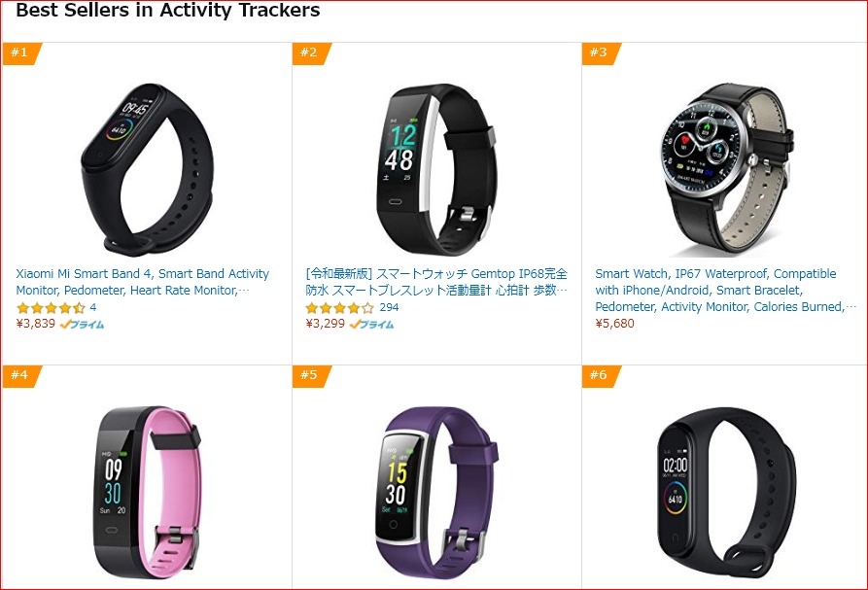Click the ¥3,839 price
The image size is (868, 590).
coord(35,324)
